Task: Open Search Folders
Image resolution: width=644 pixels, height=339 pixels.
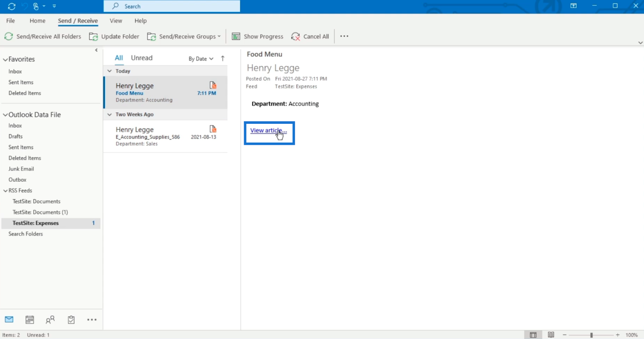Action: 25,234
